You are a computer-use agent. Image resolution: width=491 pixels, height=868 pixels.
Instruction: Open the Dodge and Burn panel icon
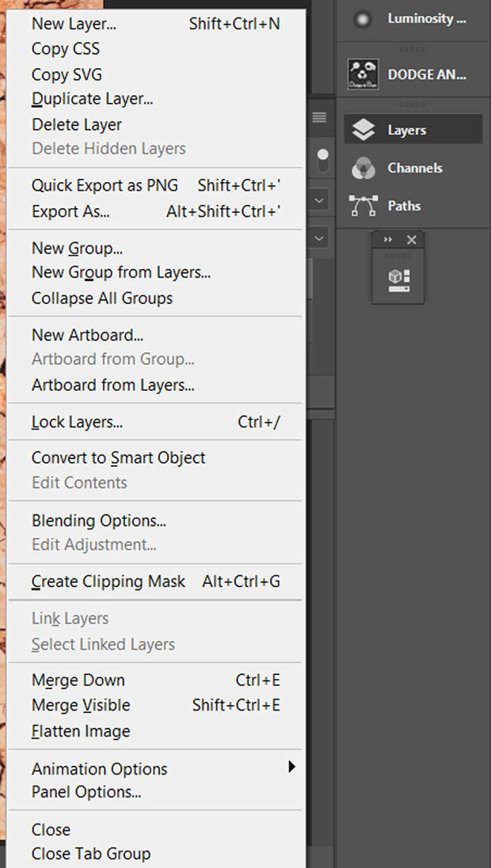[x=363, y=74]
